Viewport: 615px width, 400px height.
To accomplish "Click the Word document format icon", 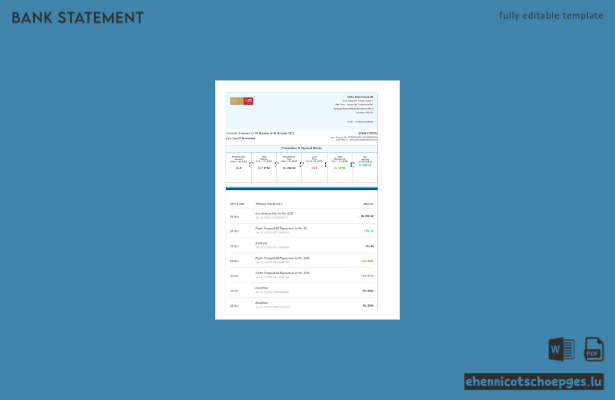I will 561,349.
